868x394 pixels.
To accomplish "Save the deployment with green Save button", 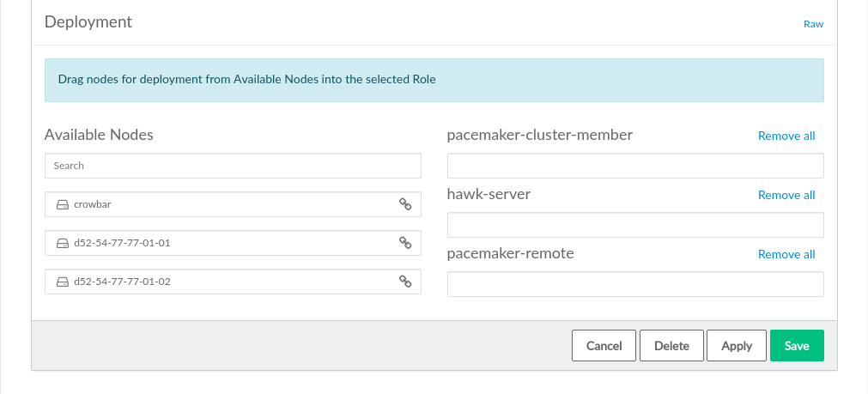I will (x=796, y=346).
